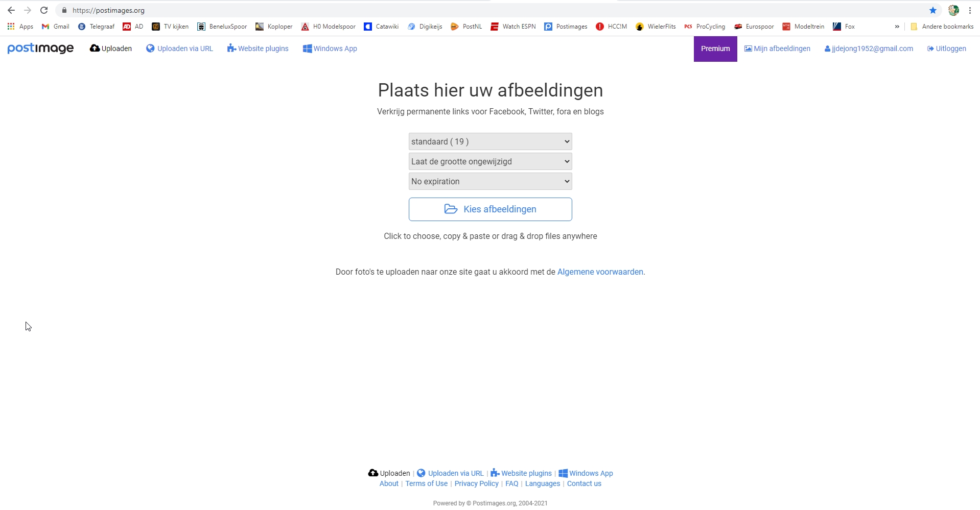
Task: Open the Chrome profile avatar
Action: [x=953, y=10]
